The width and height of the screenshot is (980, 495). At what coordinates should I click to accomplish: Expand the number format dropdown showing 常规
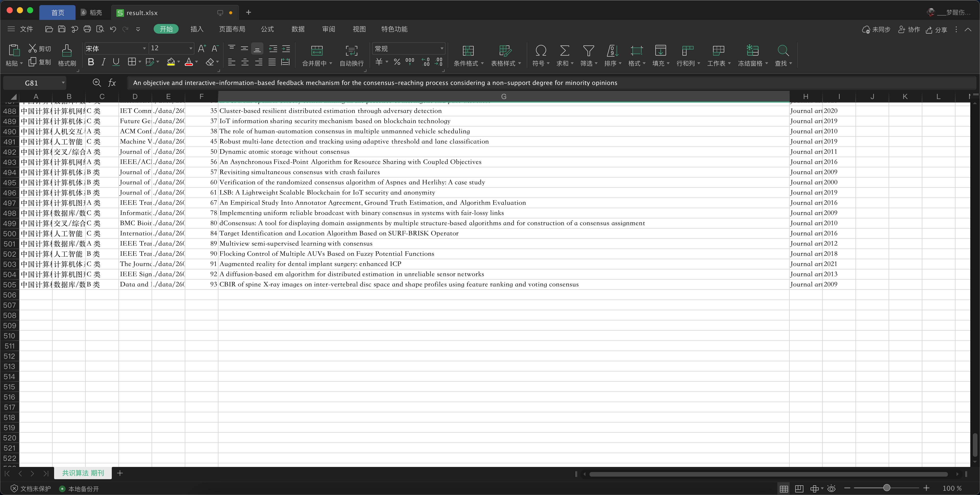click(441, 48)
